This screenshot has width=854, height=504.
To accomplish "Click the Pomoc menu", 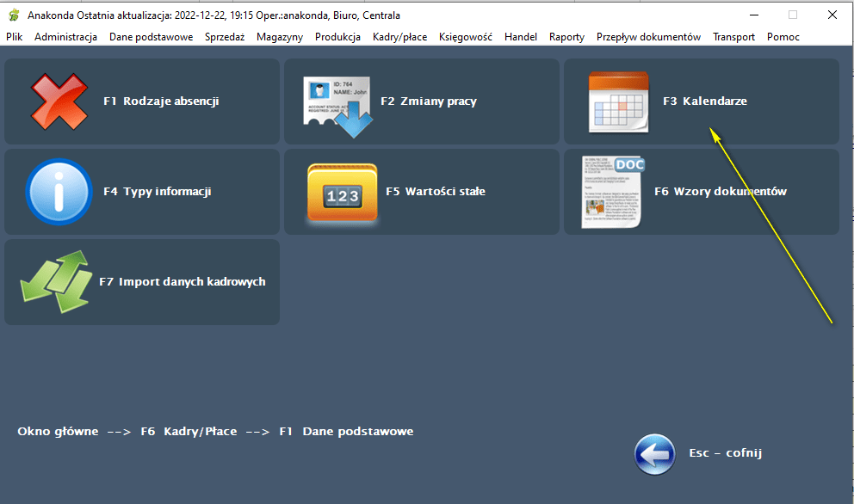I will pos(783,37).
